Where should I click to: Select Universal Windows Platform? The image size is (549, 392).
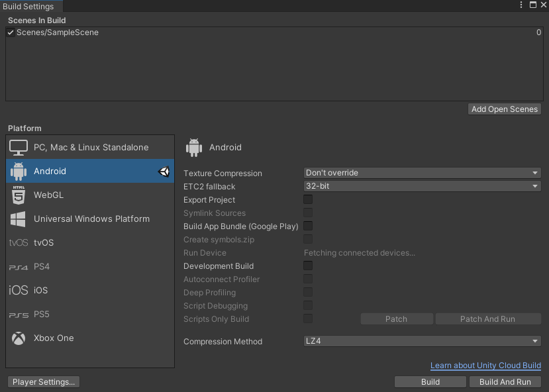pyautogui.click(x=90, y=219)
